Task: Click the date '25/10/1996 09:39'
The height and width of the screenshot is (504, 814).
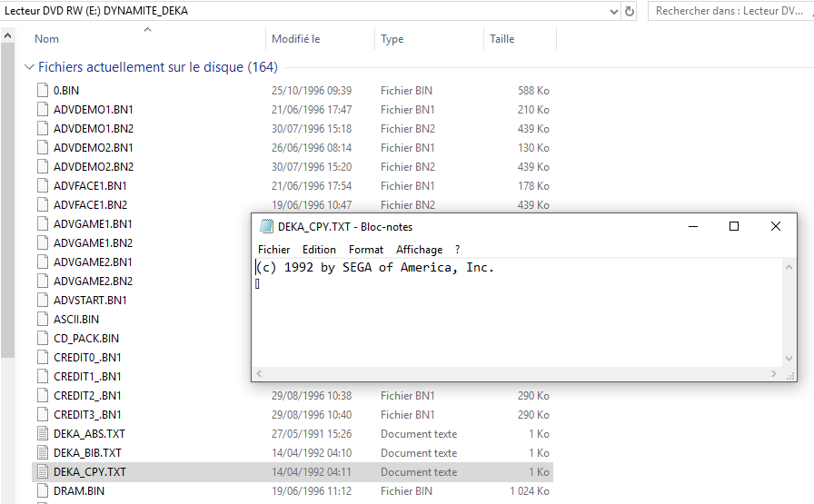Action: [312, 90]
